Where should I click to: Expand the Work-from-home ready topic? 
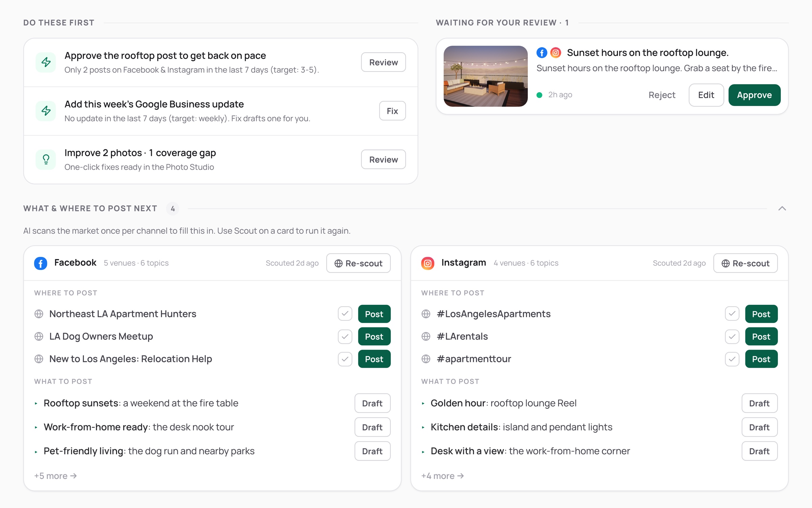point(36,427)
